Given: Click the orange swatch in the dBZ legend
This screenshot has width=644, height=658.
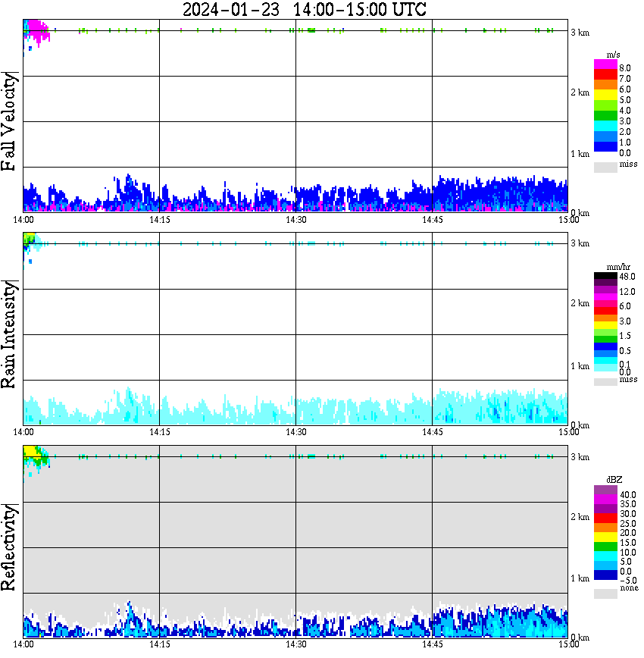Looking at the screenshot, I should (605, 528).
